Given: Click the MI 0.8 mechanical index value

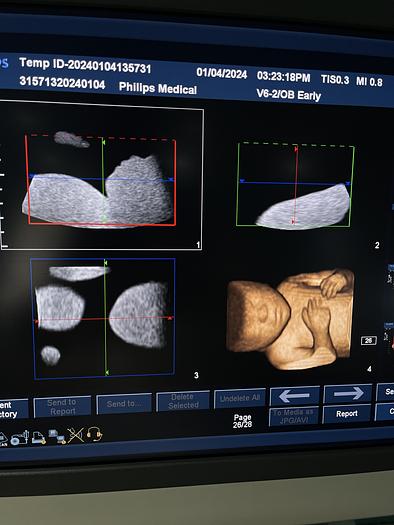Looking at the screenshot, I should 369,81.
